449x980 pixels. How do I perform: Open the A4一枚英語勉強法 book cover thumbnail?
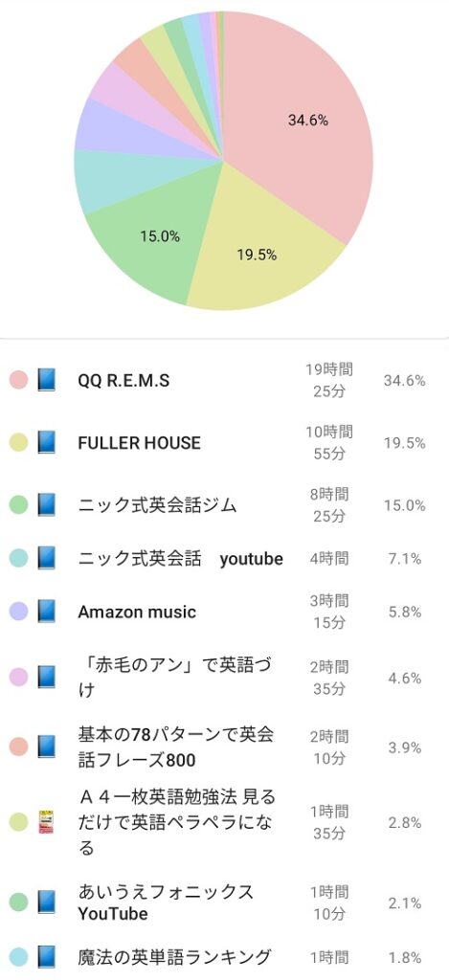pos(46,822)
